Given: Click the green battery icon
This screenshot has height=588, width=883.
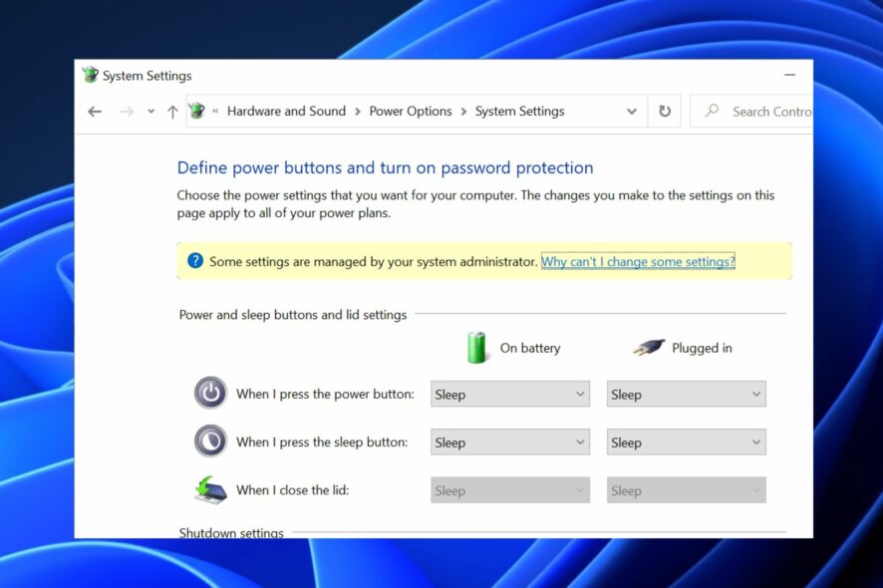Looking at the screenshot, I should (x=476, y=348).
